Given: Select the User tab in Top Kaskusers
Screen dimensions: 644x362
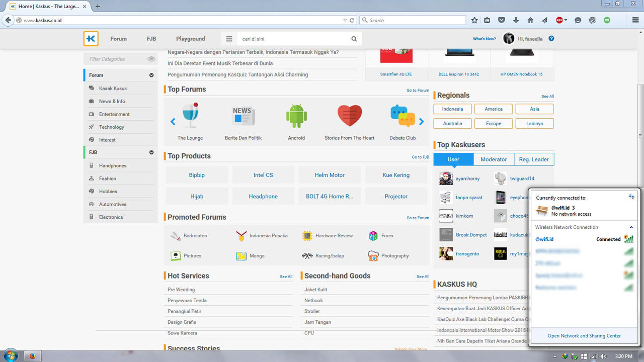Looking at the screenshot, I should coord(453,159).
